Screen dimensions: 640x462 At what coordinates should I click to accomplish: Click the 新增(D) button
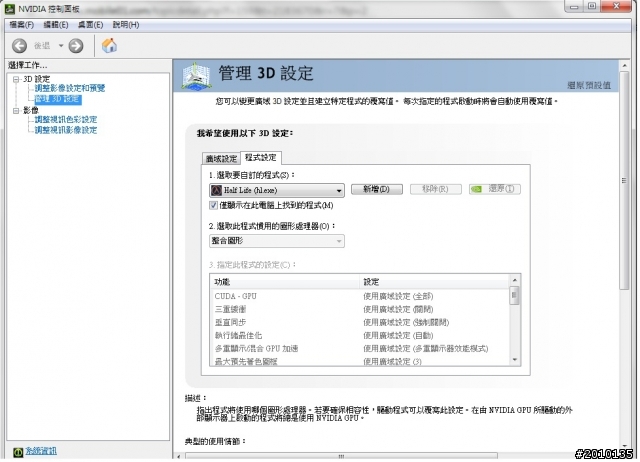(377, 189)
